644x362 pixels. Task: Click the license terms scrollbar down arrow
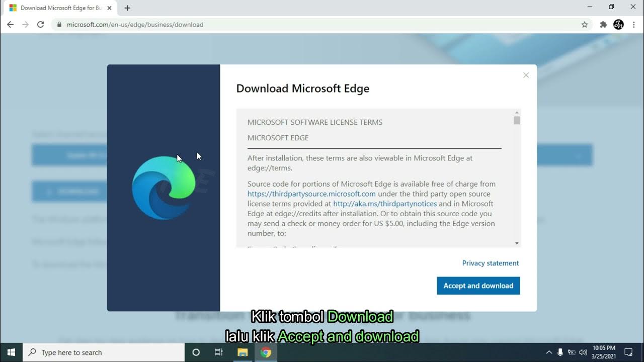[517, 243]
